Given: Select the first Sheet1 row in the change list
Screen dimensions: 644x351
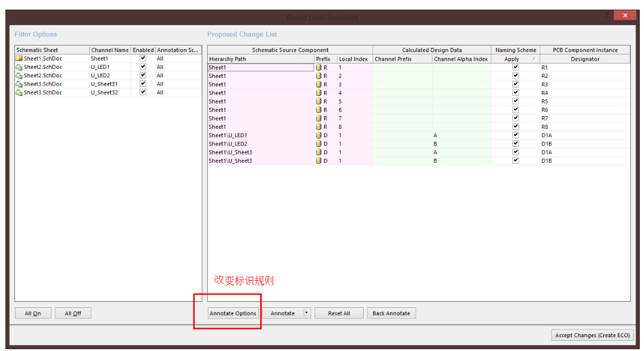Looking at the screenshot, I should point(252,67).
